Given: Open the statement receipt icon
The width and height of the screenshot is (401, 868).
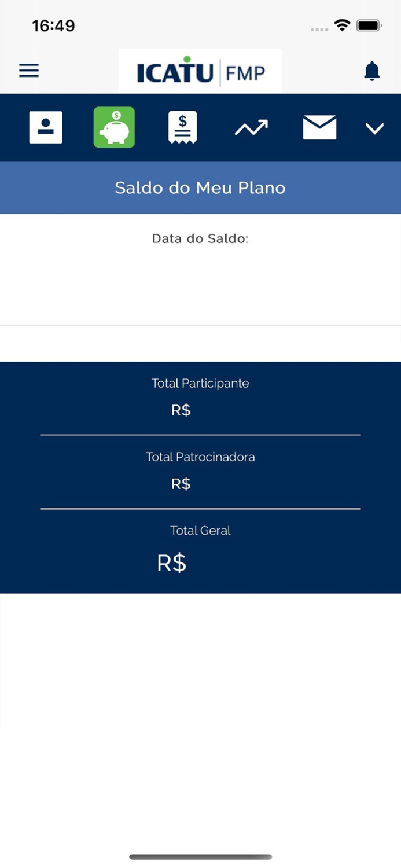Looking at the screenshot, I should tap(182, 127).
